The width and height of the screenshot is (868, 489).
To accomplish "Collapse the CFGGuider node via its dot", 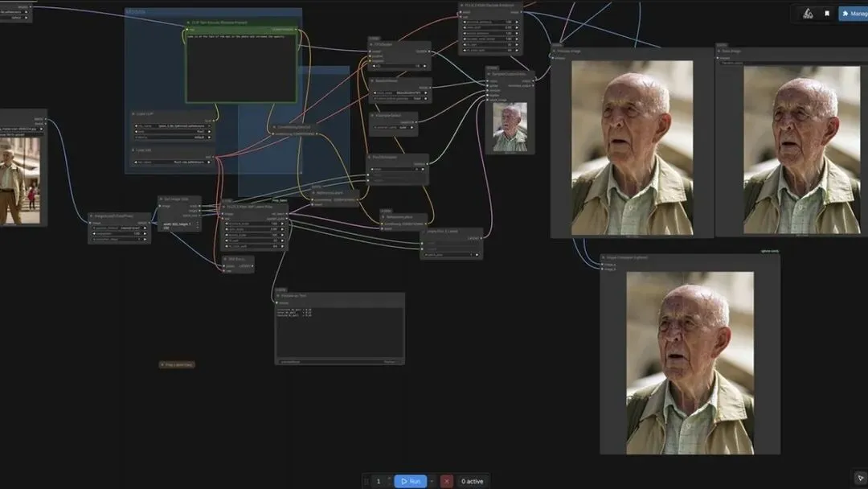I will (x=371, y=44).
